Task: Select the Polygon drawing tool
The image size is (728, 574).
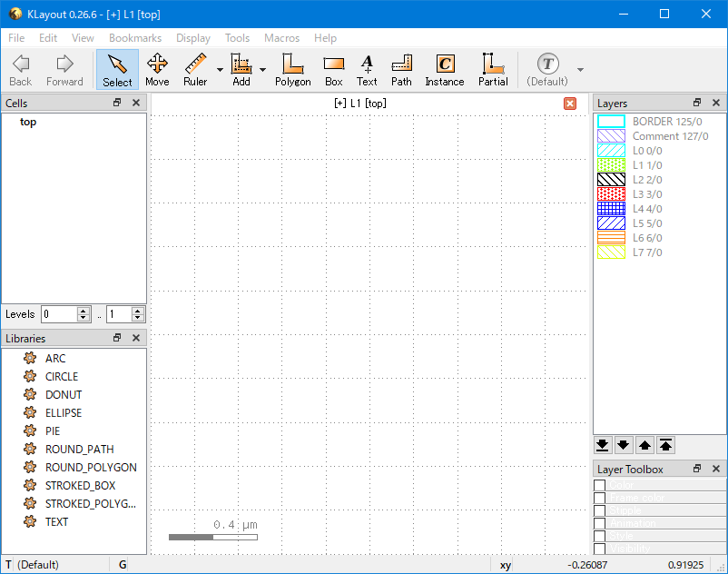Action: 293,70
